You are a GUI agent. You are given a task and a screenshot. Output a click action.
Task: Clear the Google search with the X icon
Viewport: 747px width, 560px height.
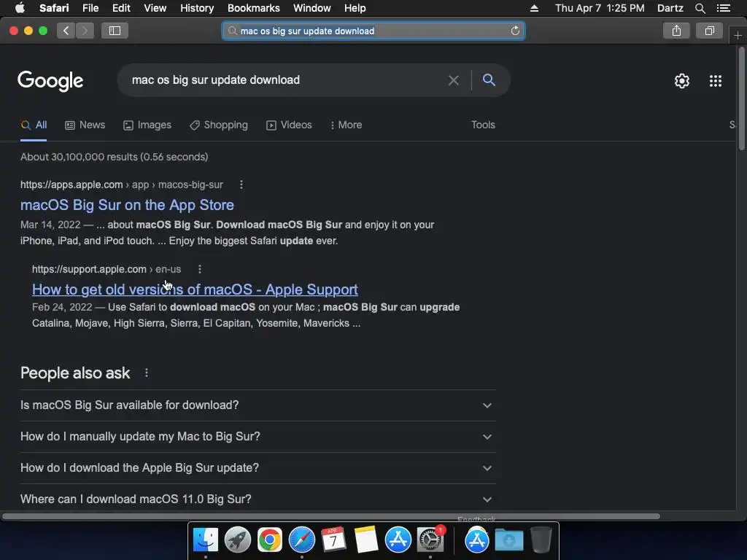point(454,80)
